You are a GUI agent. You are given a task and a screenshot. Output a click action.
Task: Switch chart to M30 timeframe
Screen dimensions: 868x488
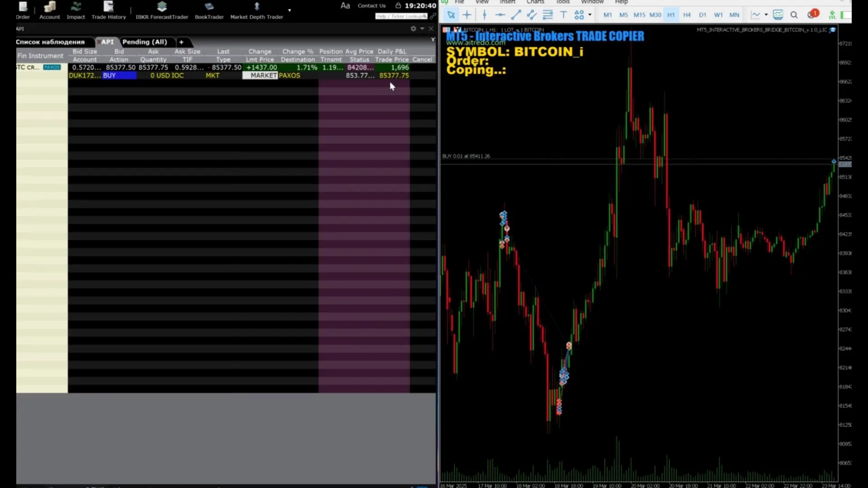(x=655, y=15)
